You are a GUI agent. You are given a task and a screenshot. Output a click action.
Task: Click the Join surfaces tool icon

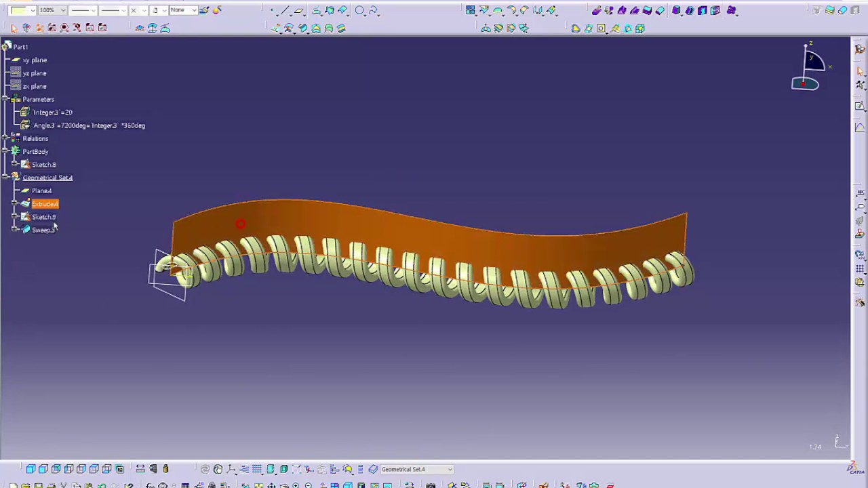[471, 10]
